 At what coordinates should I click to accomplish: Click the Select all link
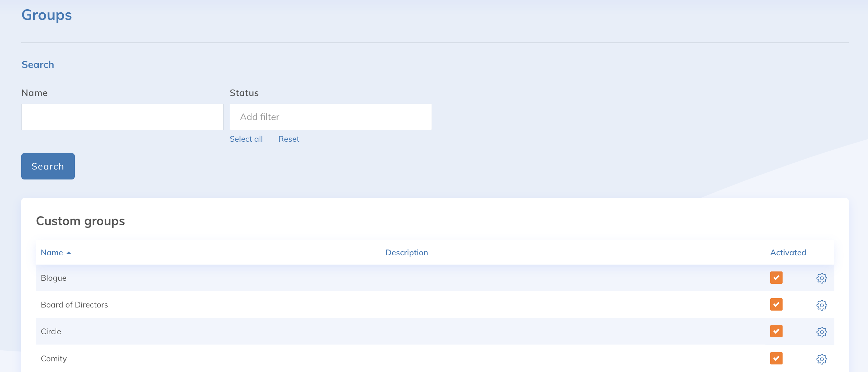coord(246,139)
